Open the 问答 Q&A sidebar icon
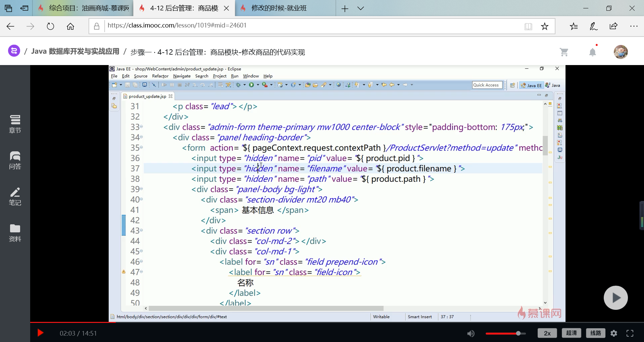The width and height of the screenshot is (644, 342). point(15,160)
